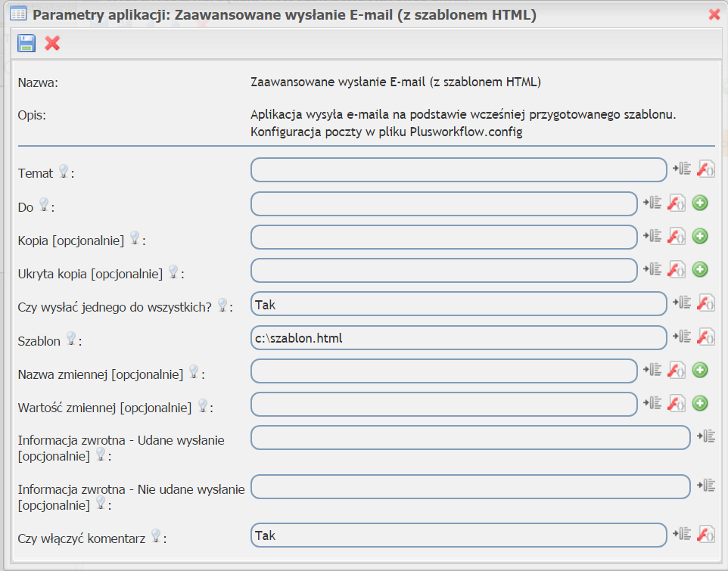Save parameters with the floppy disk icon
Image resolution: width=728 pixels, height=571 pixels.
[26, 43]
